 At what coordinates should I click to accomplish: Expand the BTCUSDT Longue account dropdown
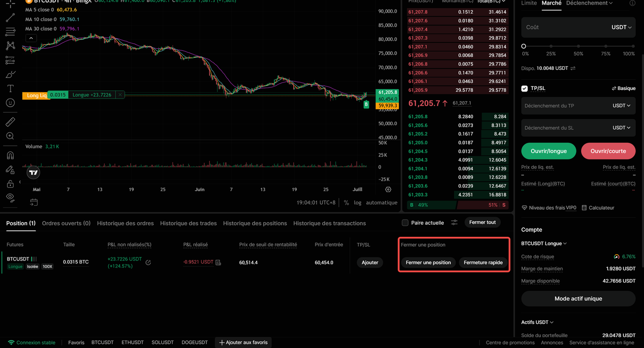pyautogui.click(x=544, y=243)
